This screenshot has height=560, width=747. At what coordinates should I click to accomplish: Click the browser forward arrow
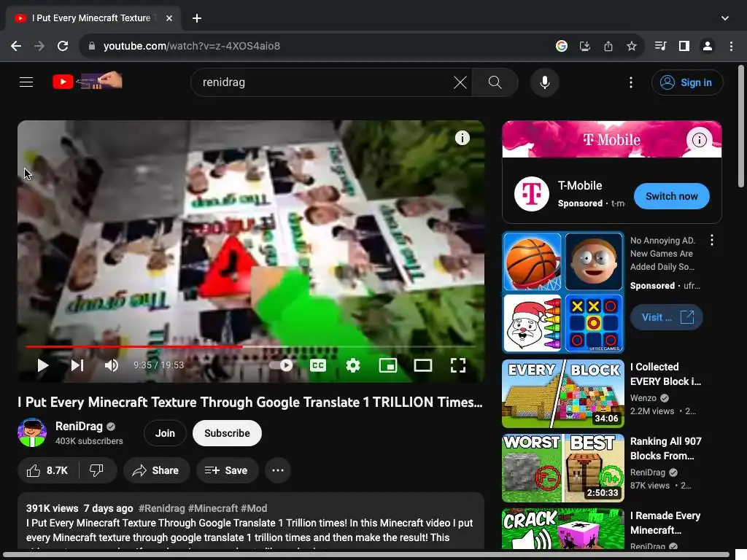point(39,46)
